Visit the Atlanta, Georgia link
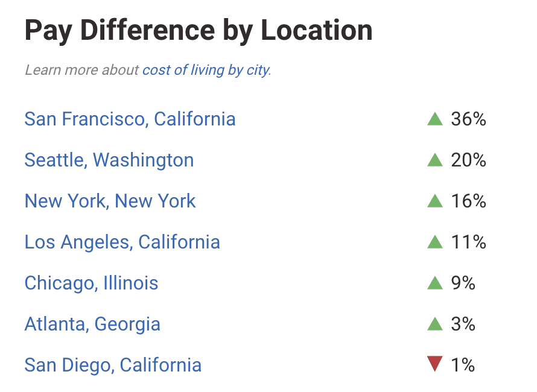 point(92,324)
